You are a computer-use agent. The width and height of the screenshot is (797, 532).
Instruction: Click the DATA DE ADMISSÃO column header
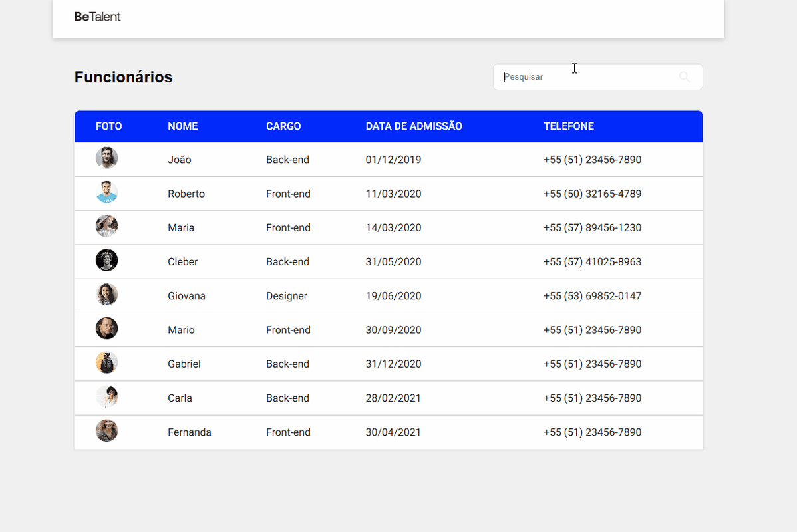414,126
